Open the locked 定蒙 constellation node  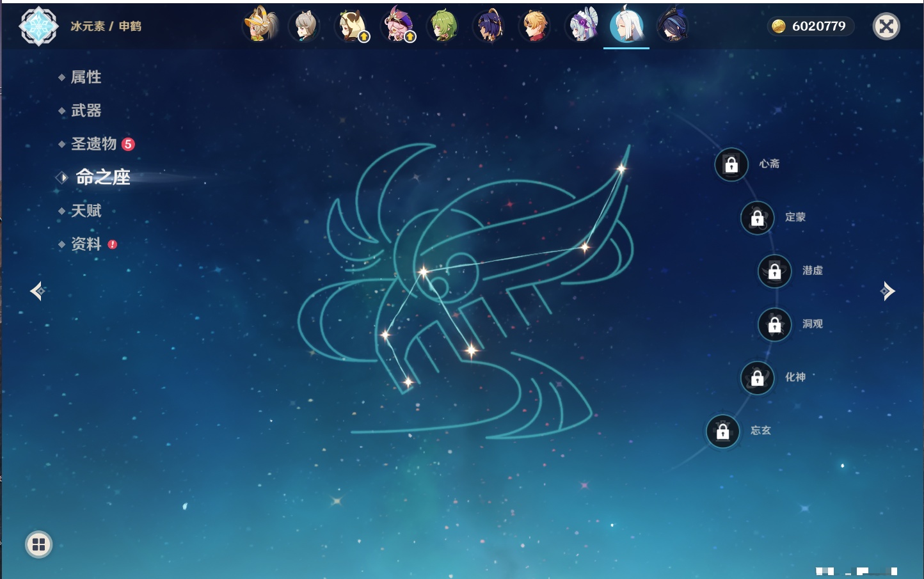point(757,218)
